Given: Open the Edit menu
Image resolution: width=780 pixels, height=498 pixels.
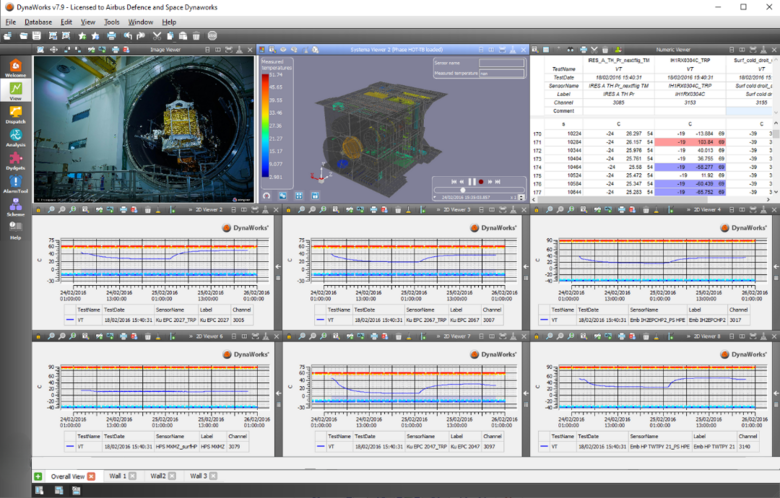Looking at the screenshot, I should click(66, 22).
